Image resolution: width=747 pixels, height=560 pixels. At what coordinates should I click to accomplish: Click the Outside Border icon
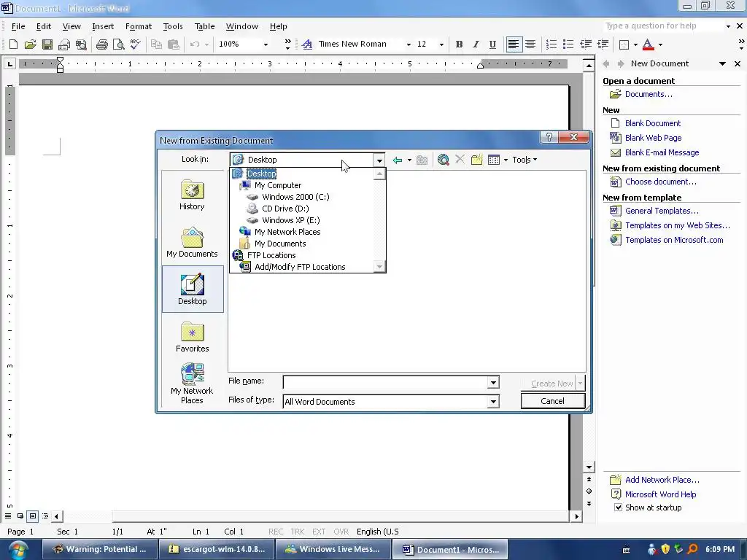tap(624, 44)
